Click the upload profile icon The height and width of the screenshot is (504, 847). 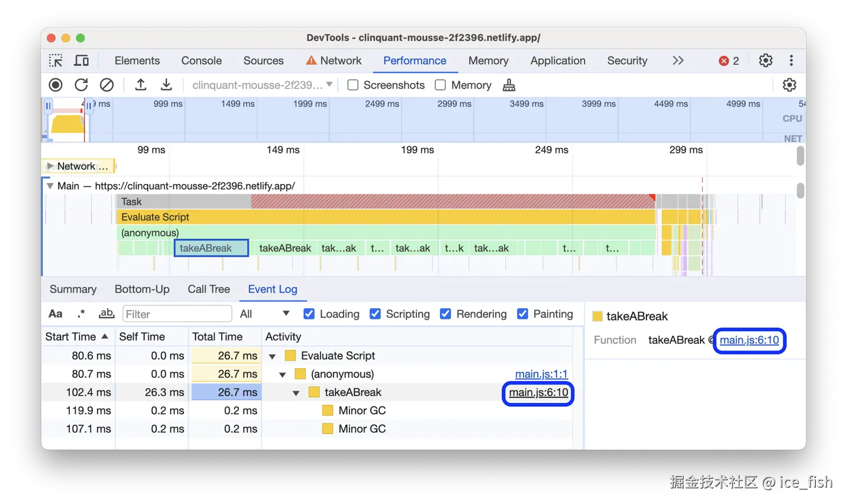click(x=141, y=85)
